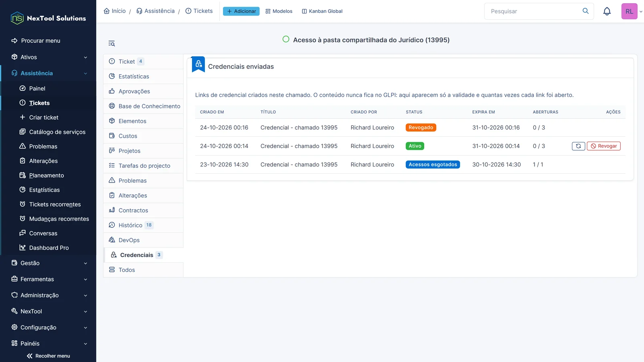Toggle the list filter icon above tabs
This screenshot has height=362, width=644.
[111, 43]
